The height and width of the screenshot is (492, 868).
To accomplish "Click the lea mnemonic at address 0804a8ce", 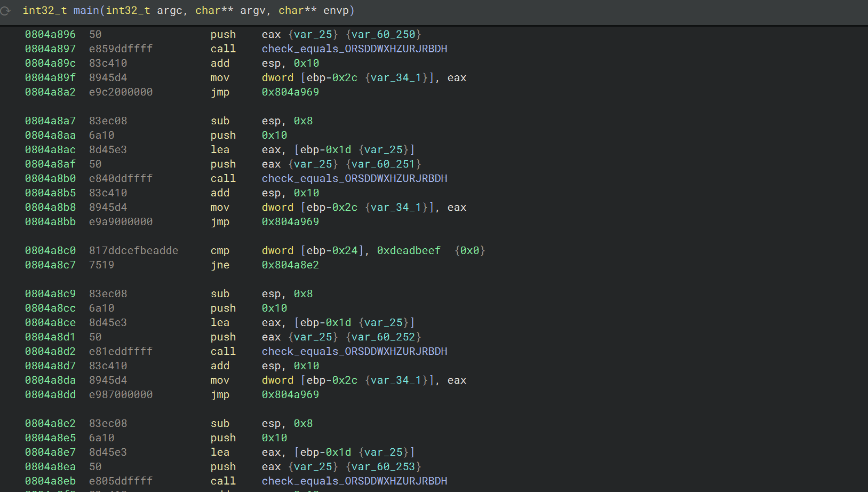I will [x=220, y=323].
